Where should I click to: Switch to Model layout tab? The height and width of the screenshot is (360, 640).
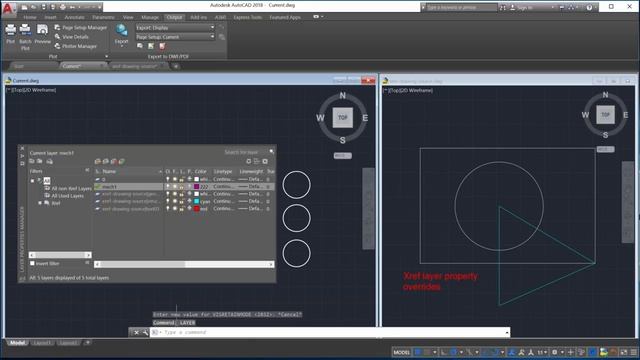pyautogui.click(x=17, y=343)
